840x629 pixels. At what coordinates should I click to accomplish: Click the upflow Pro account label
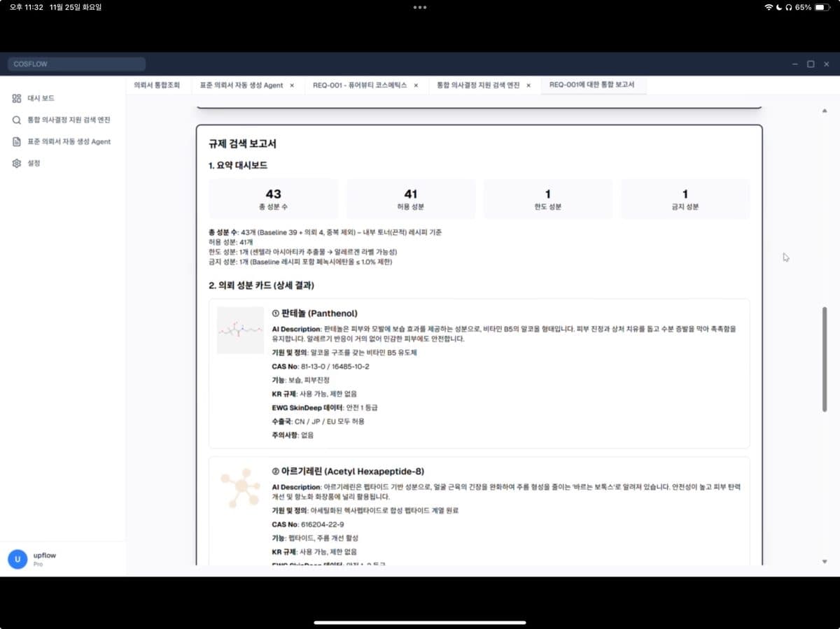point(45,559)
